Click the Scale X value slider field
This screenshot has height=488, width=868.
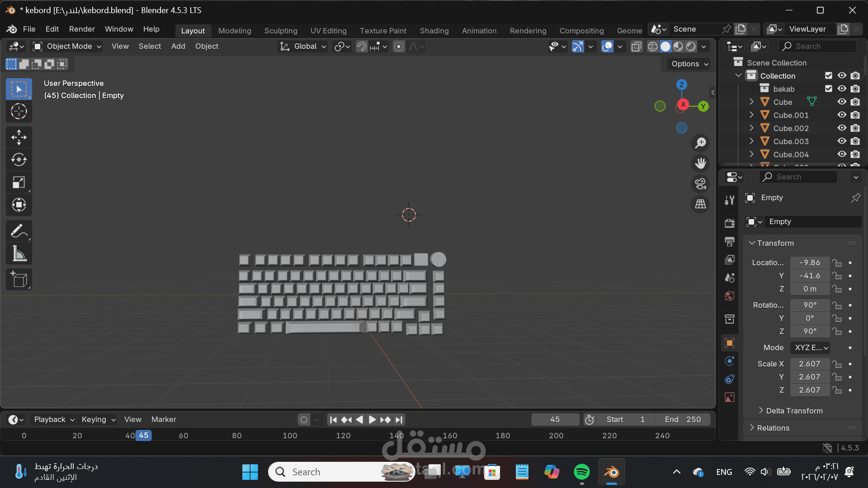(809, 364)
